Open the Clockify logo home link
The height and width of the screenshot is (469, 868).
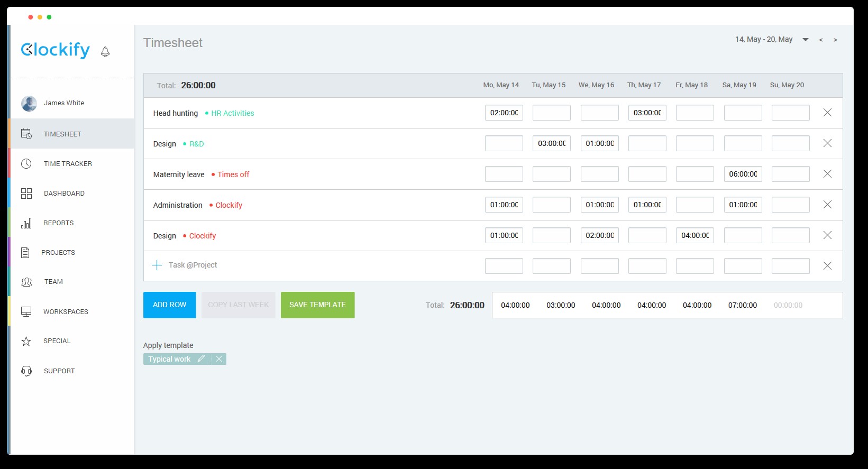click(x=56, y=50)
